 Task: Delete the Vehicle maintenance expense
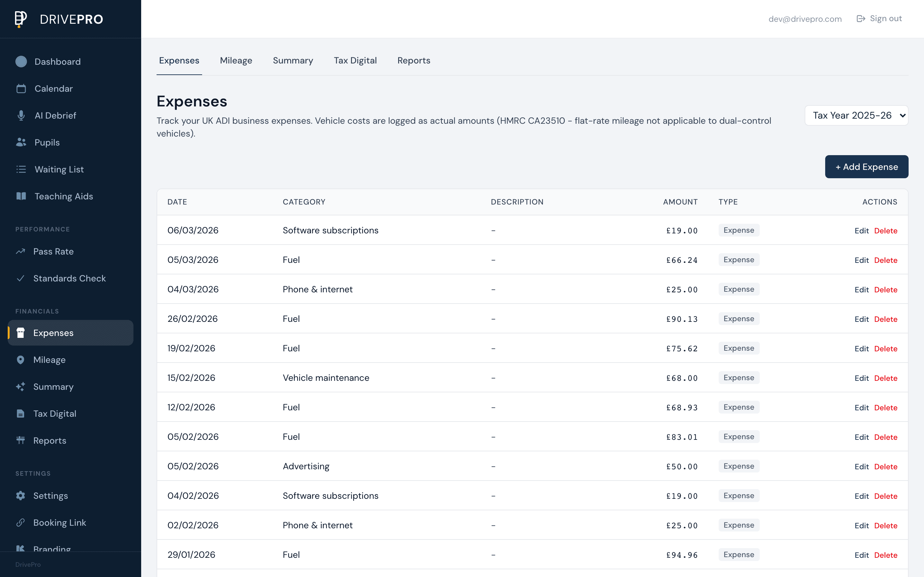886,378
